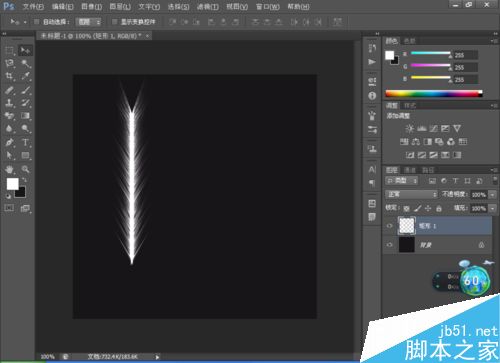The height and width of the screenshot is (363, 500).
Task: Open the layer filter 类型 dropdown
Action: [x=401, y=181]
